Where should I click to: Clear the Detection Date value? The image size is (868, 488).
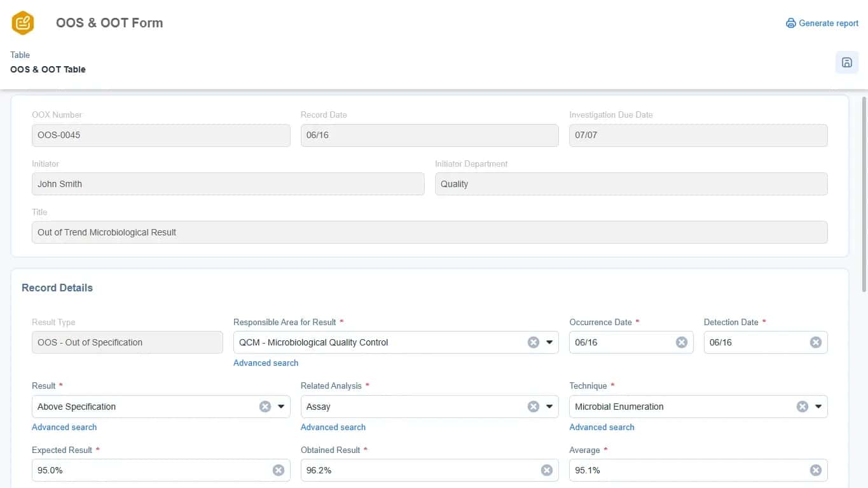coord(815,342)
